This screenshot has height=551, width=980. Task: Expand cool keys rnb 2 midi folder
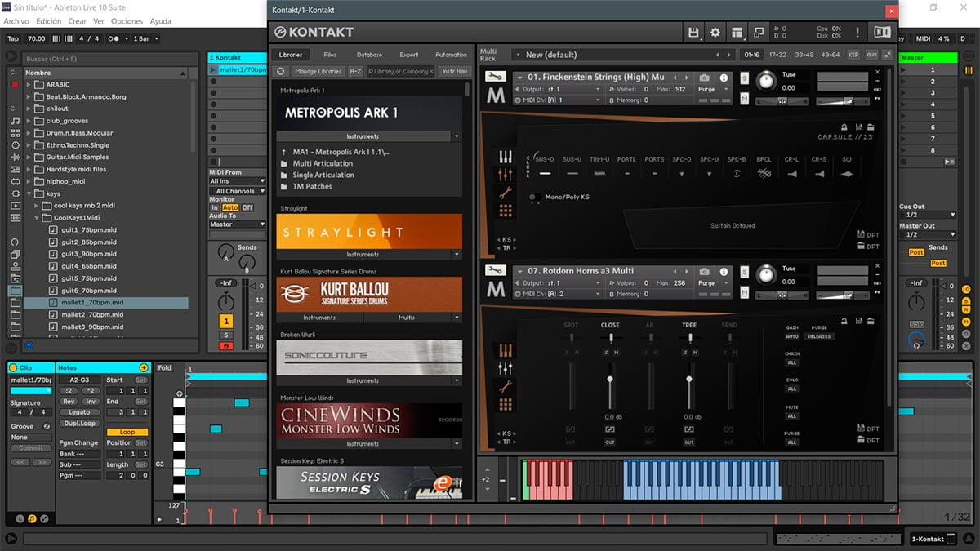tap(38, 207)
